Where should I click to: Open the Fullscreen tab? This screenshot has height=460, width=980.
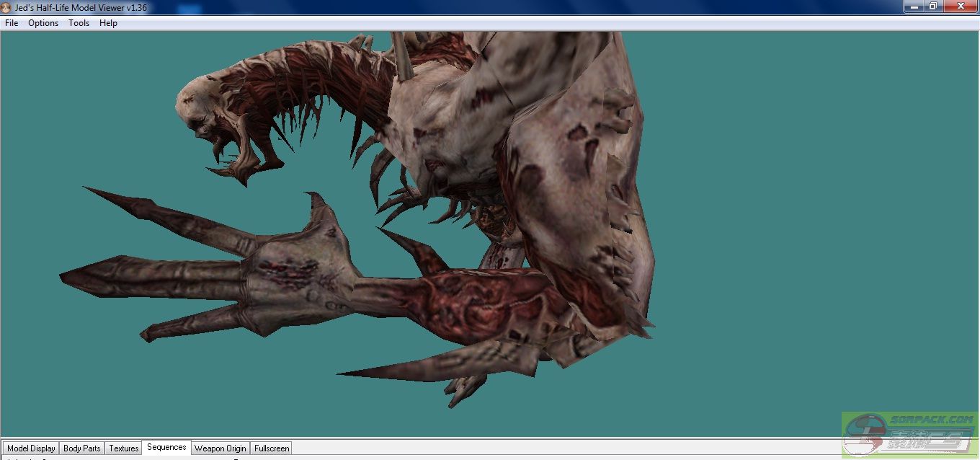point(272,448)
